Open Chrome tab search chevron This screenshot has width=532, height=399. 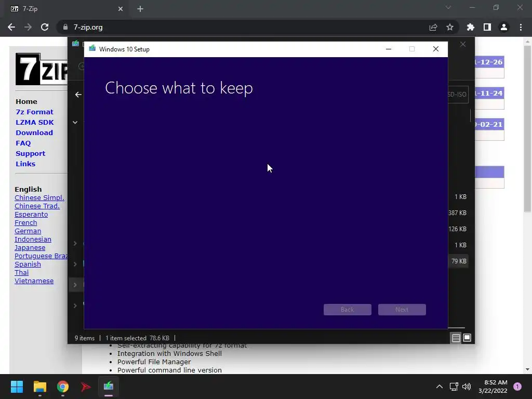point(448,7)
